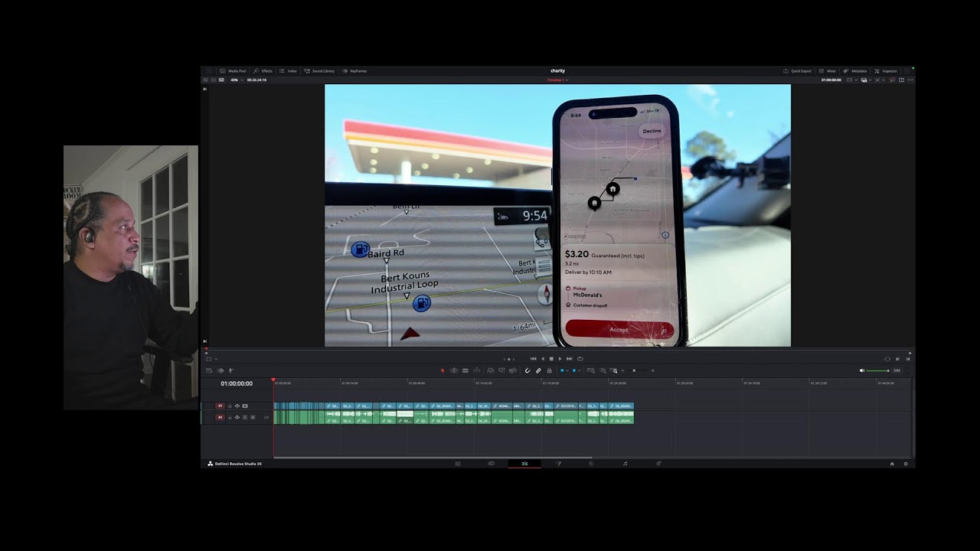The width and height of the screenshot is (980, 551).
Task: Click the Quick Export button
Action: [797, 71]
